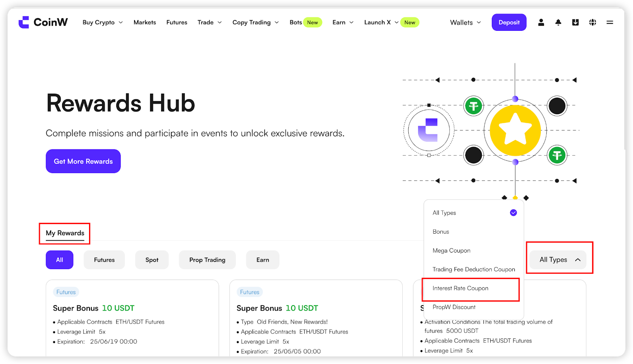This screenshot has width=633, height=364.
Task: Open the language globe icon
Action: point(592,23)
